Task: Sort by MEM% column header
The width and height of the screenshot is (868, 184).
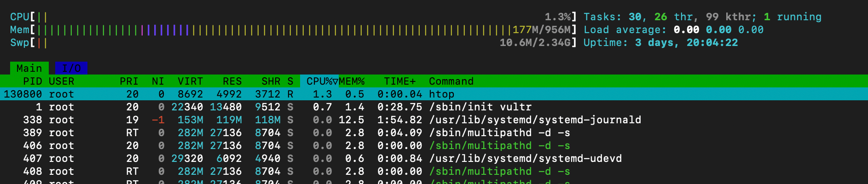Action: (x=352, y=81)
